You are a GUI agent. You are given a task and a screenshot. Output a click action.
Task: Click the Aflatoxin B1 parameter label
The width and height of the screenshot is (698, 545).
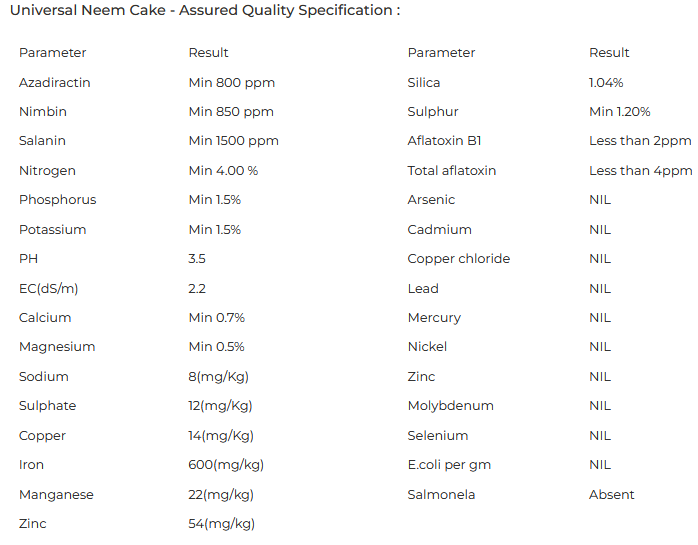coord(444,141)
